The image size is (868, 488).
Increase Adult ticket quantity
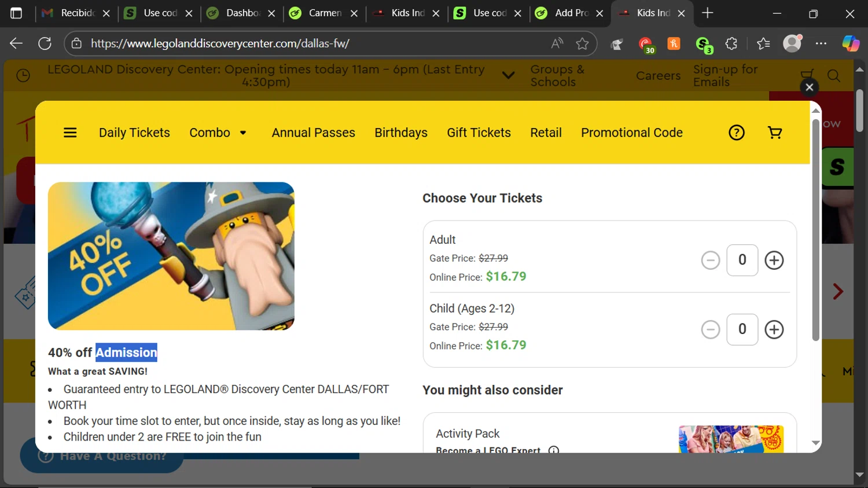[774, 260]
